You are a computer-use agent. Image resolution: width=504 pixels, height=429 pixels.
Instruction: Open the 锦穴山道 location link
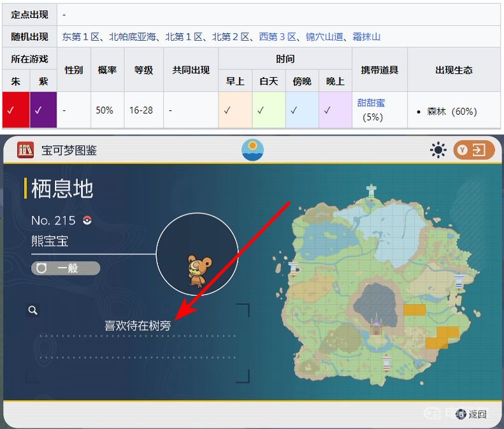click(x=324, y=37)
